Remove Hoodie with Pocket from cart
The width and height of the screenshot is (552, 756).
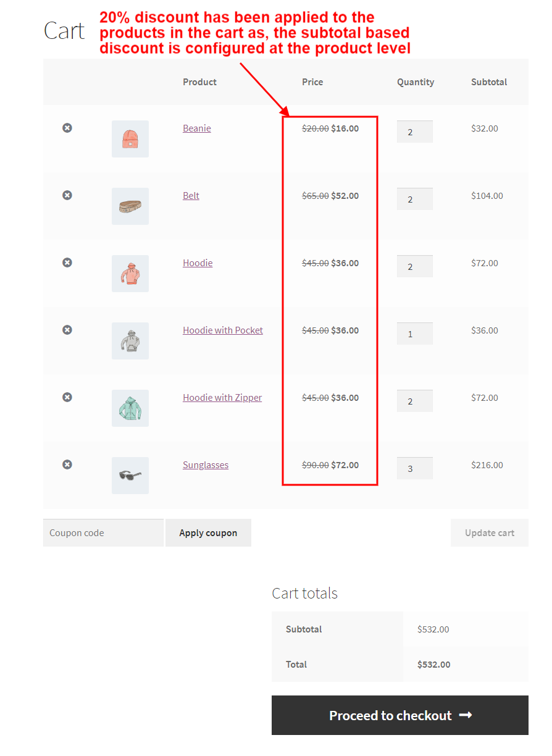click(x=67, y=330)
